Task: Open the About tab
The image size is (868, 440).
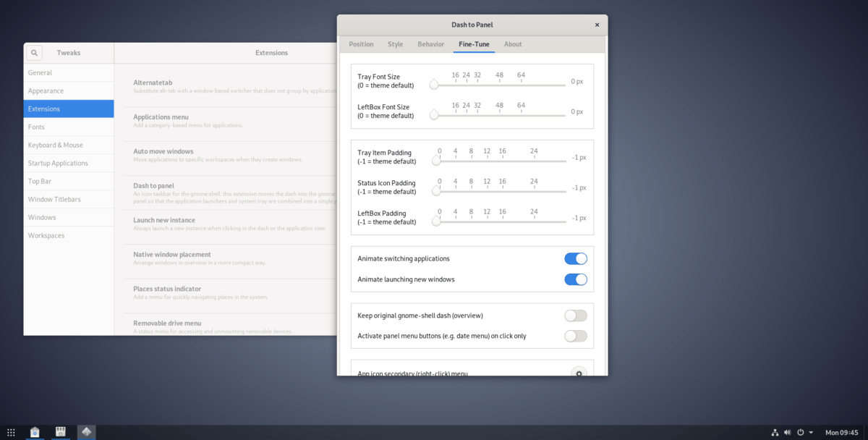Action: (x=513, y=44)
